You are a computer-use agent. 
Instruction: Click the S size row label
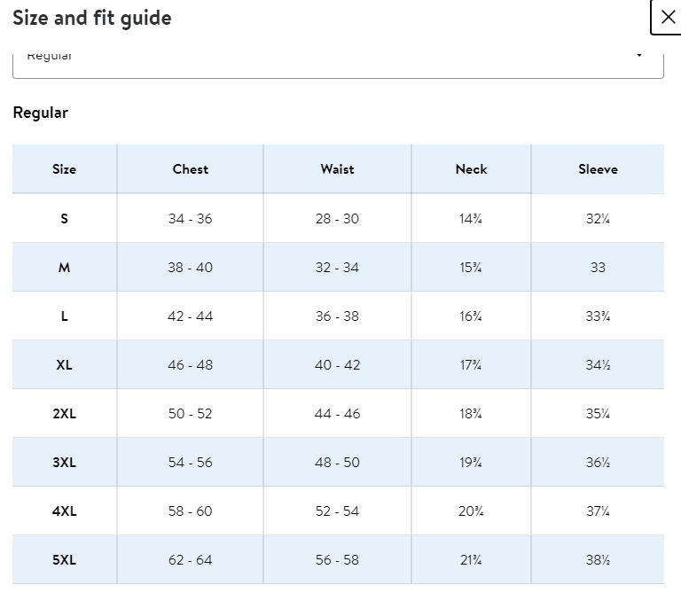pyautogui.click(x=64, y=218)
